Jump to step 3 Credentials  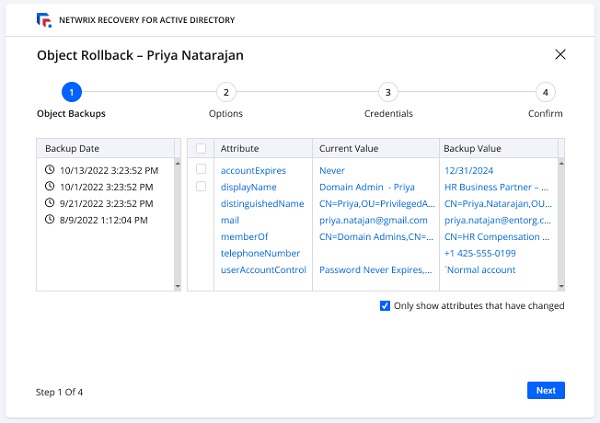click(388, 93)
